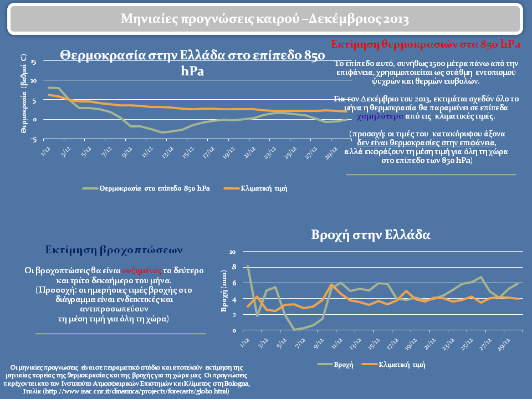Click '29/12' date tick in temperature chart
This screenshot has height=399, width=532.
coord(331,153)
